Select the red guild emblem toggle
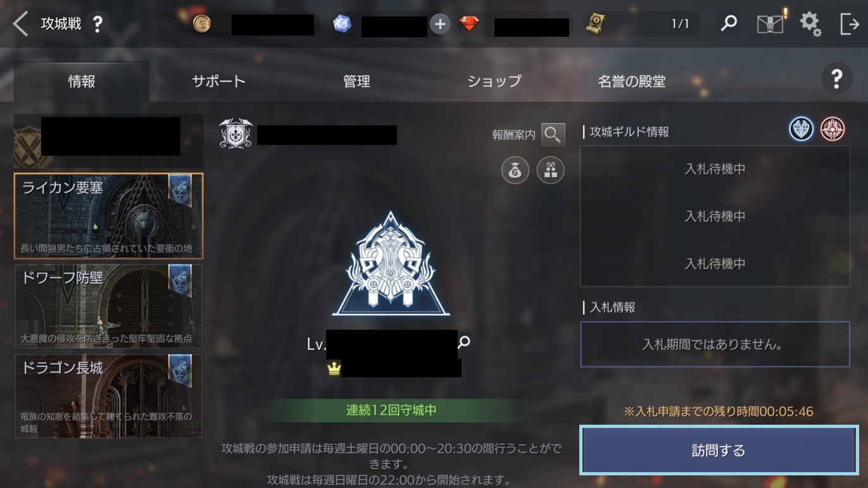 [832, 129]
